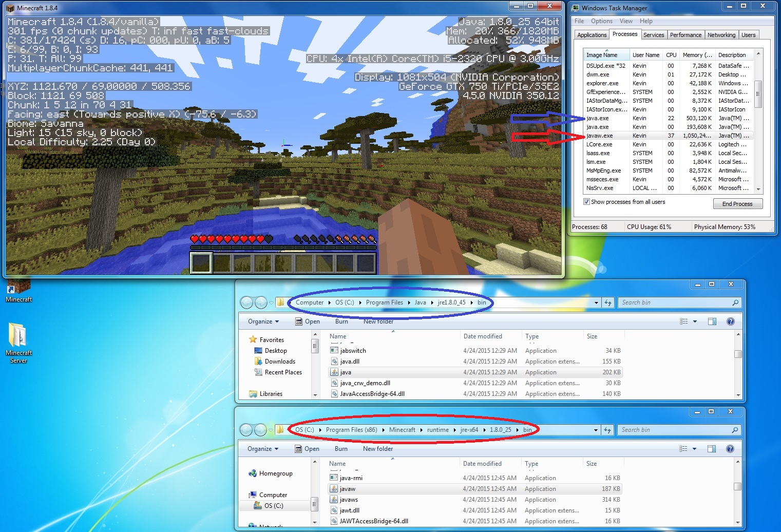
Task: Select the jabswitch application file
Action: 475,351
